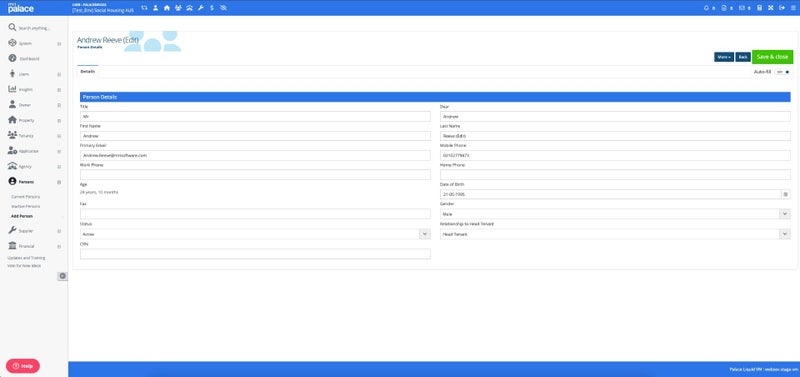
Task: Open Updates and Training link
Action: 27,258
